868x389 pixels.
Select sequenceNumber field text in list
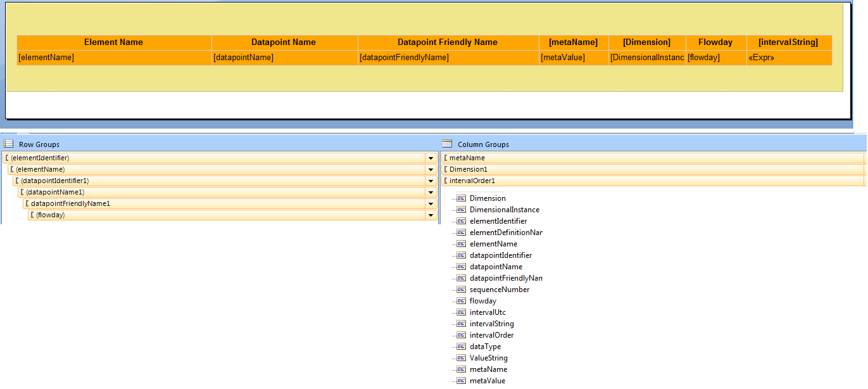coord(500,290)
